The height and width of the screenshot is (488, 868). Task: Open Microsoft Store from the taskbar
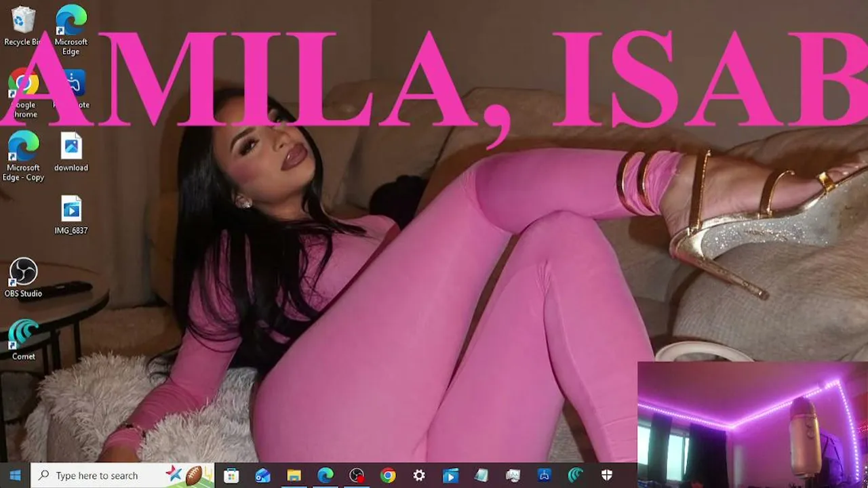pos(231,475)
